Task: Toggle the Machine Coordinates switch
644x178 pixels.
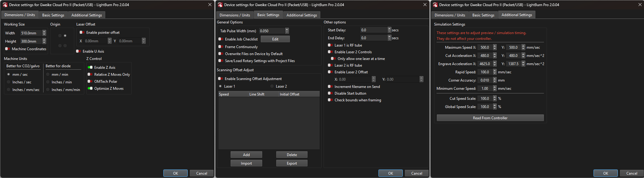Action: [8, 49]
